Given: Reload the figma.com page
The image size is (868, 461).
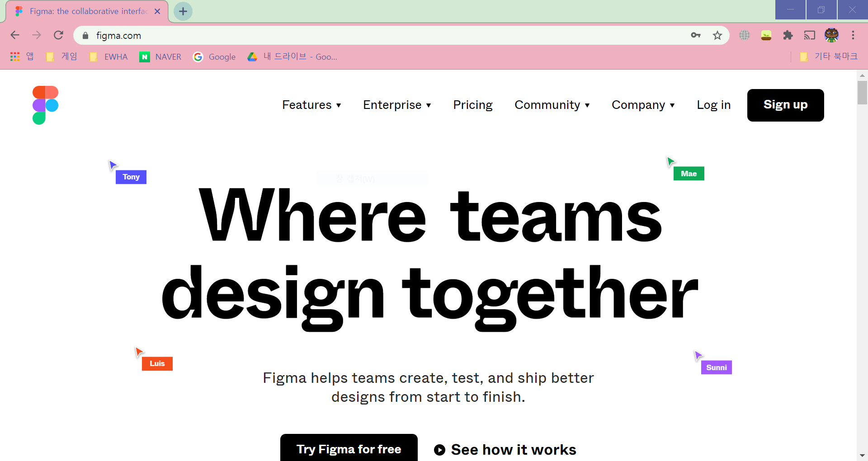Looking at the screenshot, I should click(58, 35).
